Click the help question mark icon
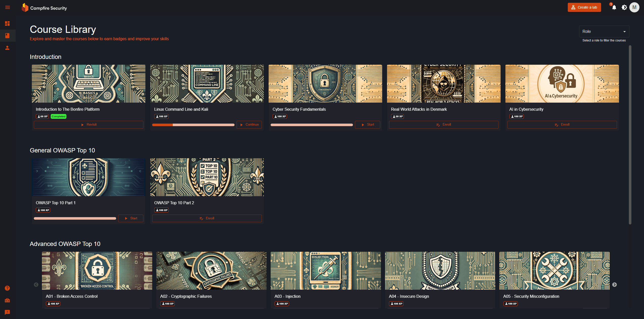 pos(7,288)
